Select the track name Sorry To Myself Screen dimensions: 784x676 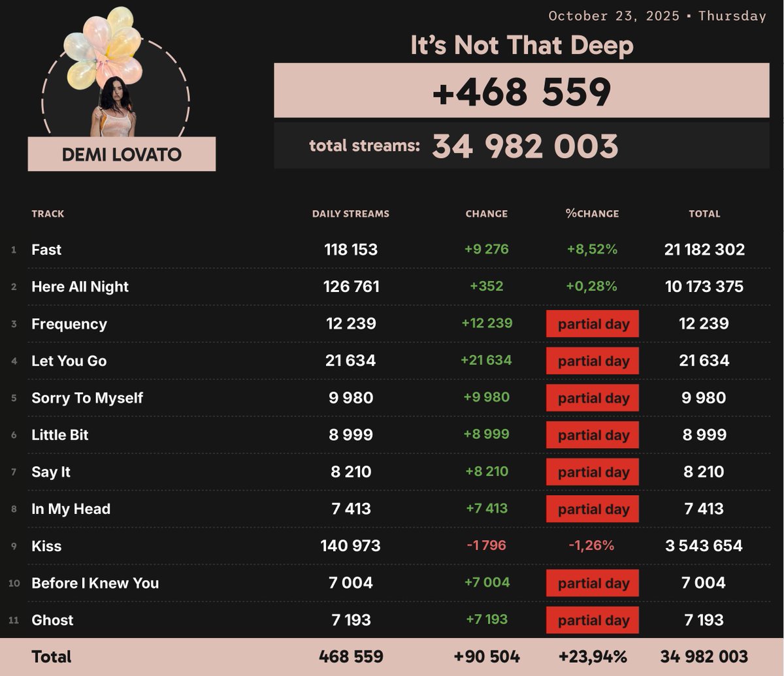pos(88,398)
